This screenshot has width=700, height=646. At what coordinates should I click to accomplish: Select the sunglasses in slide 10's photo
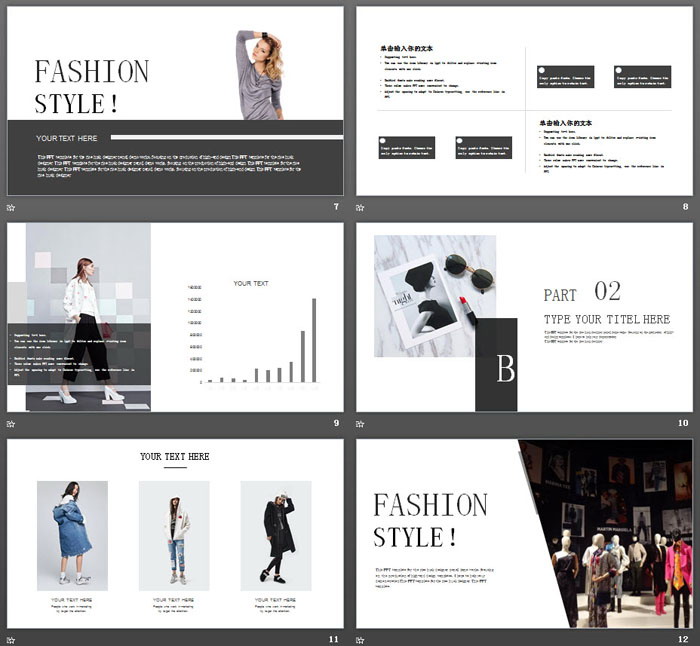point(468,270)
